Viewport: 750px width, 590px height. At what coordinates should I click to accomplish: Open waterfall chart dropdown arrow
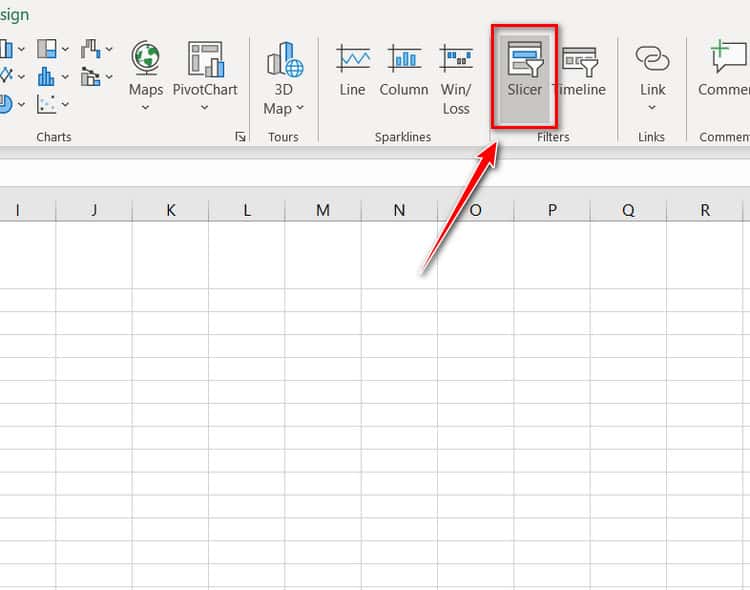coord(109,49)
